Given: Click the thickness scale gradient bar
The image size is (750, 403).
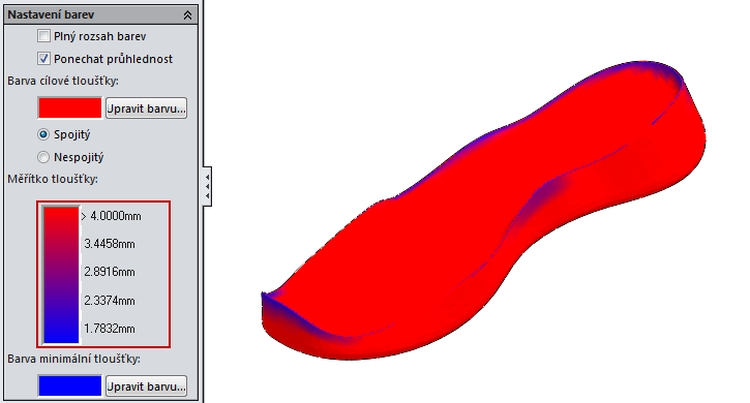Looking at the screenshot, I should pyautogui.click(x=61, y=274).
